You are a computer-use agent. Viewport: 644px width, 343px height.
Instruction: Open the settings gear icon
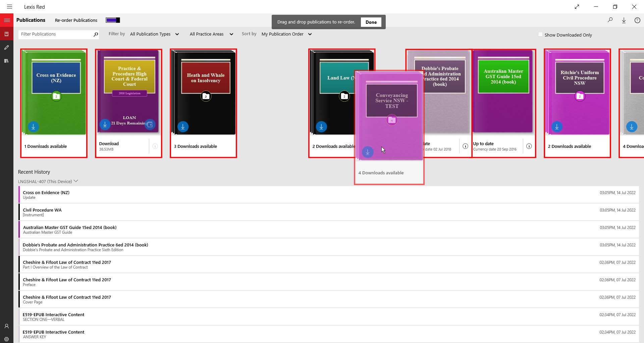tap(7, 339)
